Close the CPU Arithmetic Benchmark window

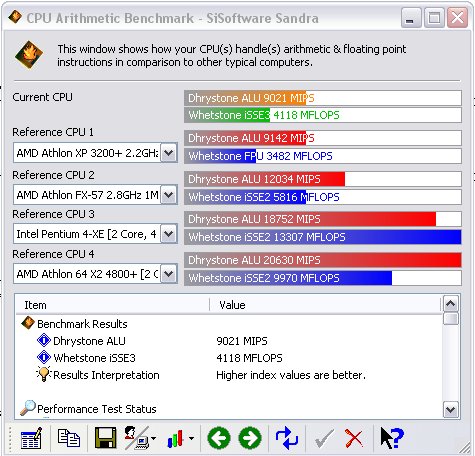pyautogui.click(x=457, y=18)
